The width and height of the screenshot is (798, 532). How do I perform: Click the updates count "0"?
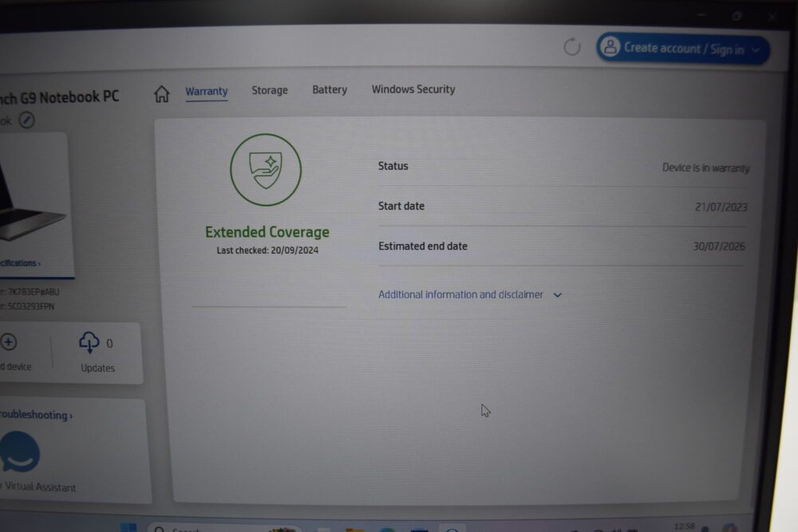coord(109,344)
